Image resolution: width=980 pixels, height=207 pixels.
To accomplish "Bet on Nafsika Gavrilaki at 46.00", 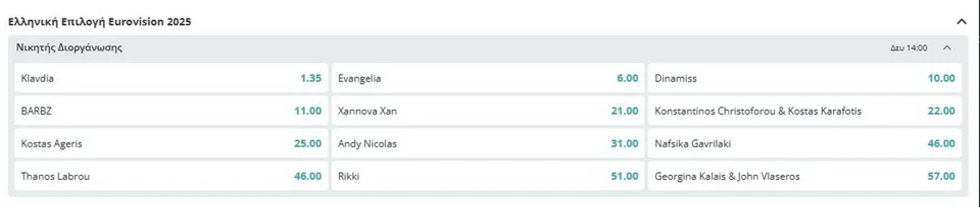I will pos(804,143).
